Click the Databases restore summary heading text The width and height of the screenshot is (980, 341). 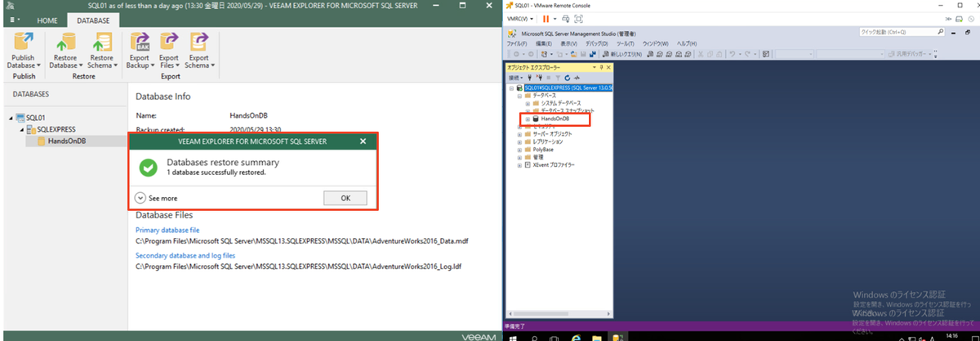point(223,163)
